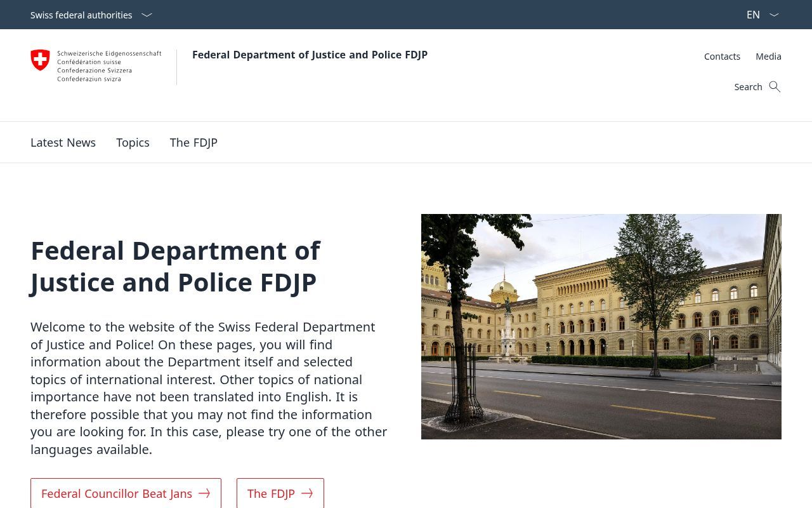Click the Swiss coat of arms logo
812x508 pixels.
point(40,60)
